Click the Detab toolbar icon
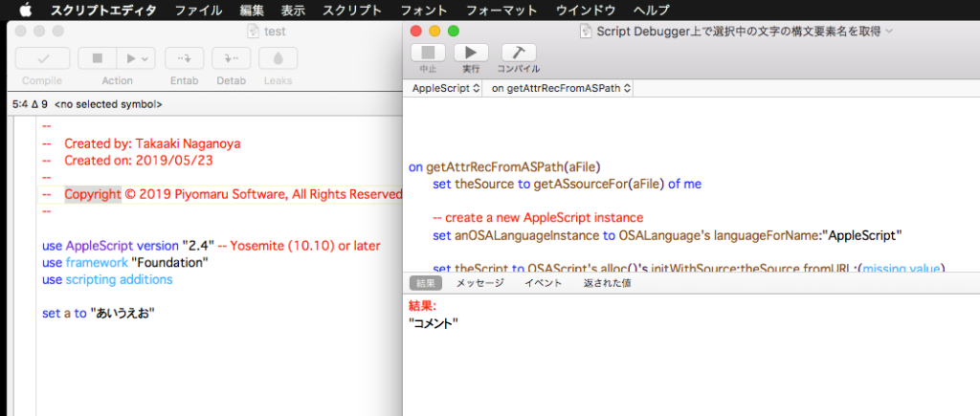980x416 pixels. 232,58
